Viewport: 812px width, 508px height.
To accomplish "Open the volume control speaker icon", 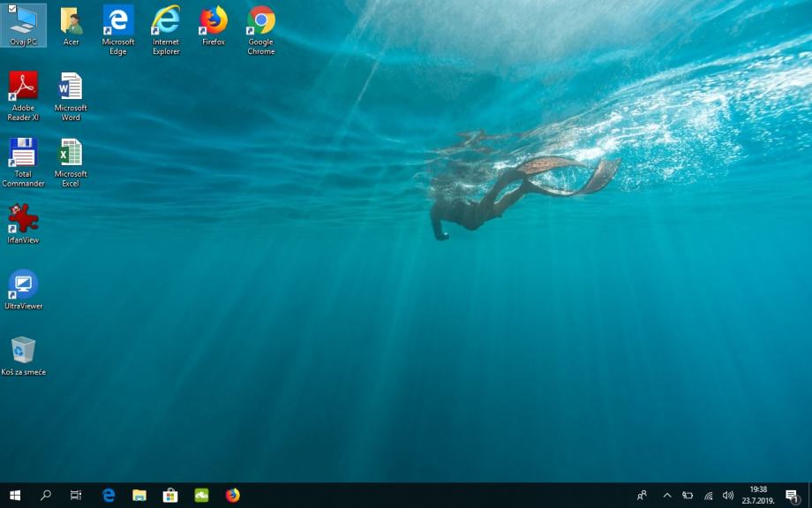I will click(x=728, y=496).
